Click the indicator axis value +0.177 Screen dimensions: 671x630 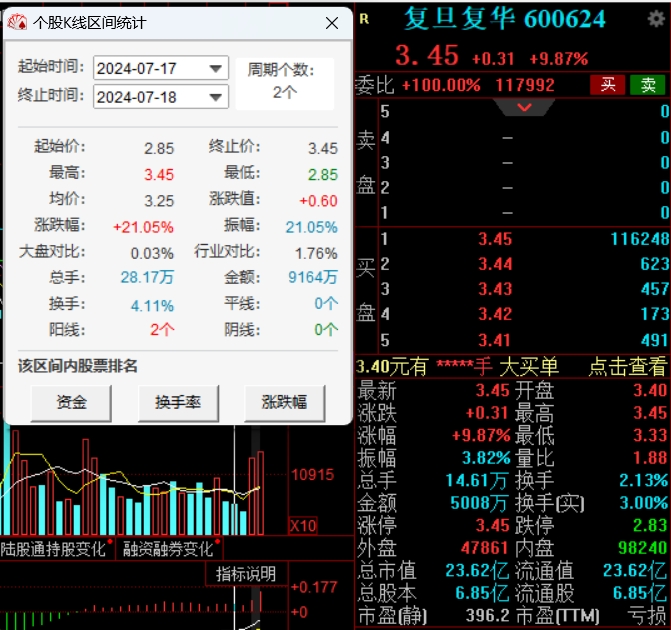[314, 587]
